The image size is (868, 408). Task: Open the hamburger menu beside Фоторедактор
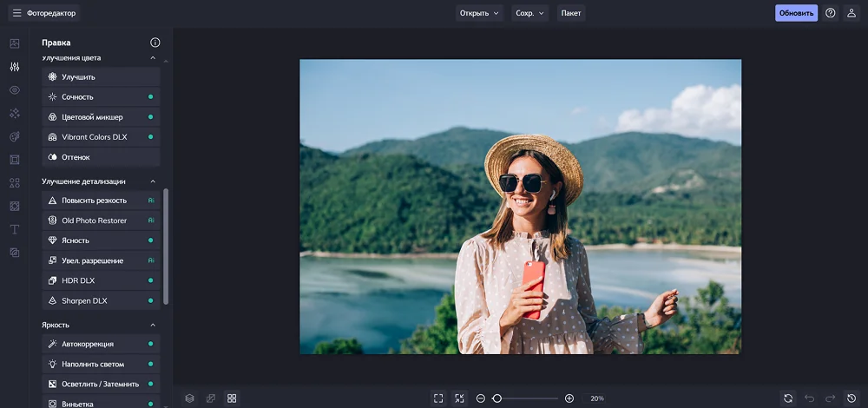coord(16,13)
